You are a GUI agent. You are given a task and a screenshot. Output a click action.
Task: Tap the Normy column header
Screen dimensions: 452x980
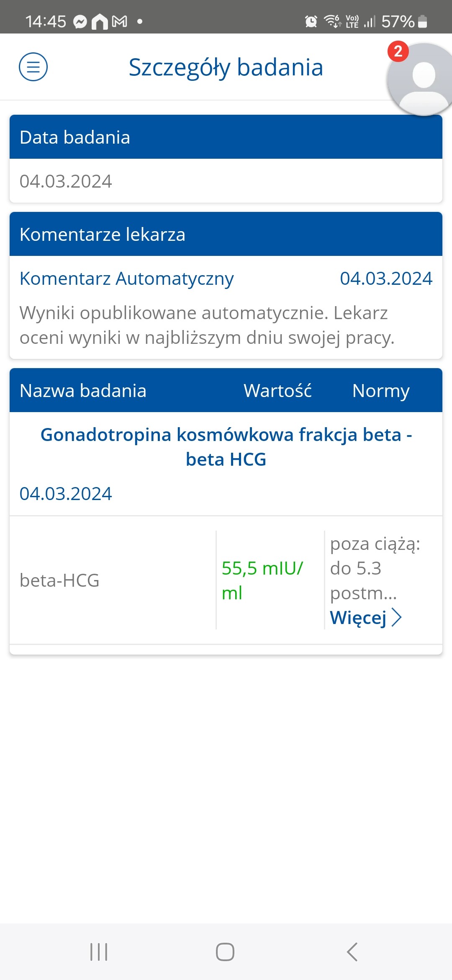(x=381, y=391)
